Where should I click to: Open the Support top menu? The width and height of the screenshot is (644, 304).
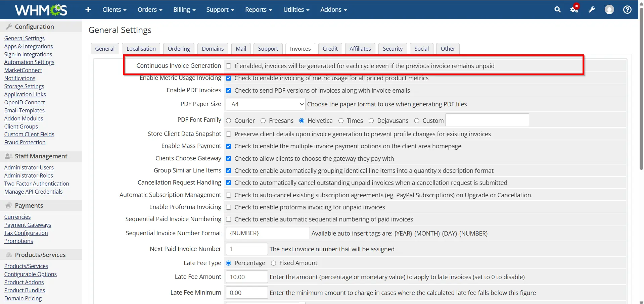220,10
